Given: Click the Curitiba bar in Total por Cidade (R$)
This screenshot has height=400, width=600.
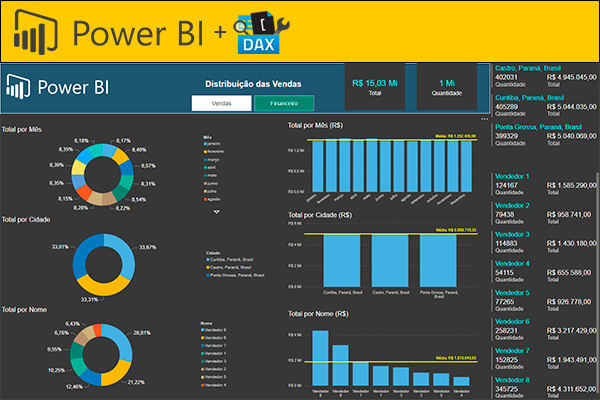Looking at the screenshot, I should coord(342,261).
